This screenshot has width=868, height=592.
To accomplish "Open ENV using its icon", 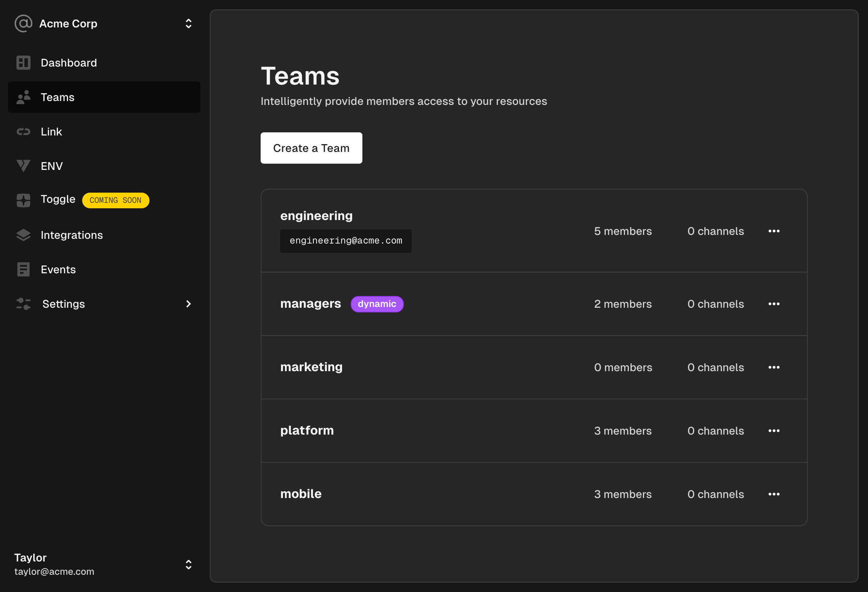I will [23, 166].
